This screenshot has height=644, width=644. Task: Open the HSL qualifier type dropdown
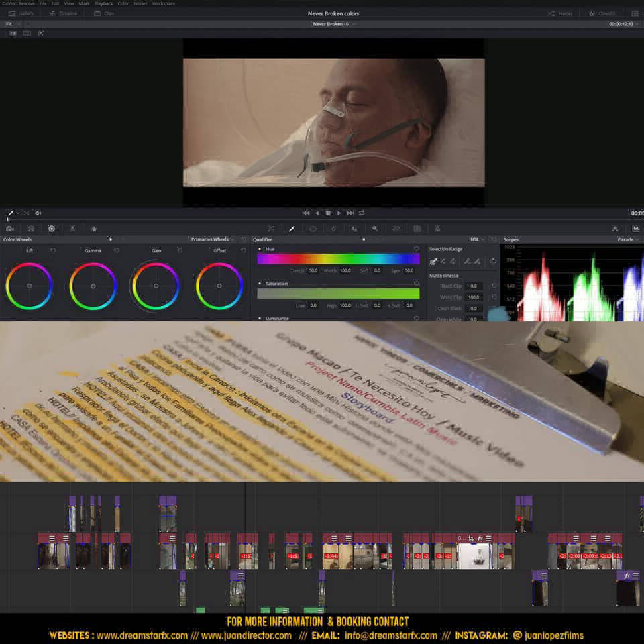(477, 239)
